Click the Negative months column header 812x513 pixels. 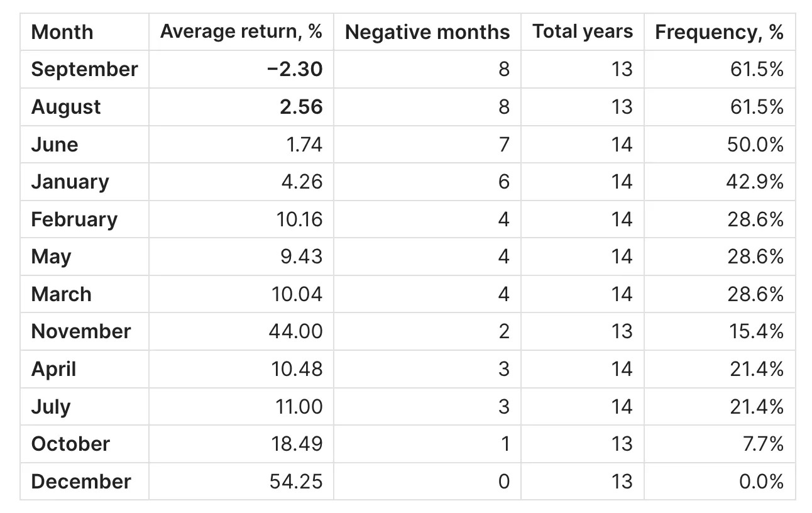pos(427,32)
